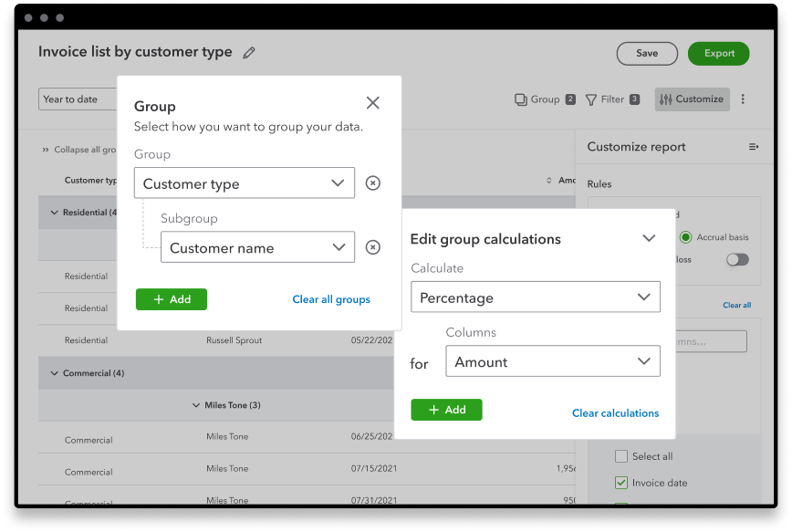Check the Select all checkbox
This screenshot has height=532, width=792.
point(621,456)
